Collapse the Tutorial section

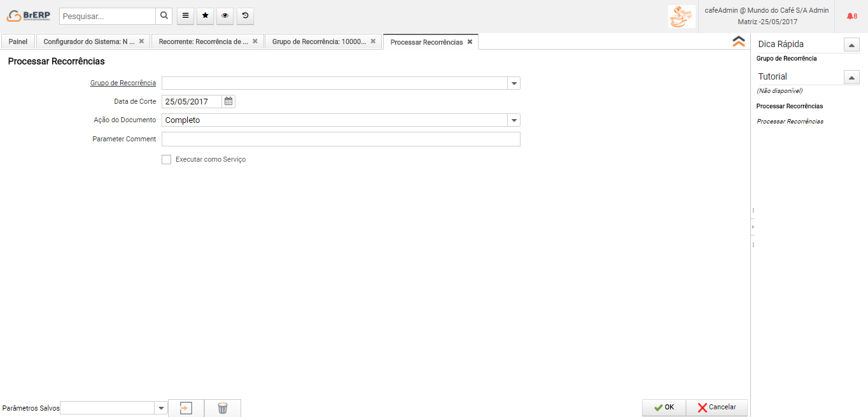pyautogui.click(x=851, y=77)
